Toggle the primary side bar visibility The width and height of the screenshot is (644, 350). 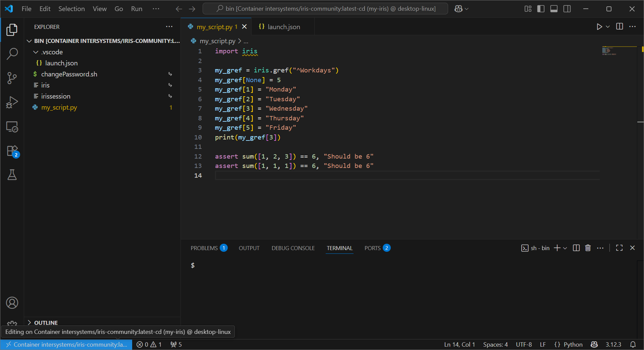(x=541, y=9)
